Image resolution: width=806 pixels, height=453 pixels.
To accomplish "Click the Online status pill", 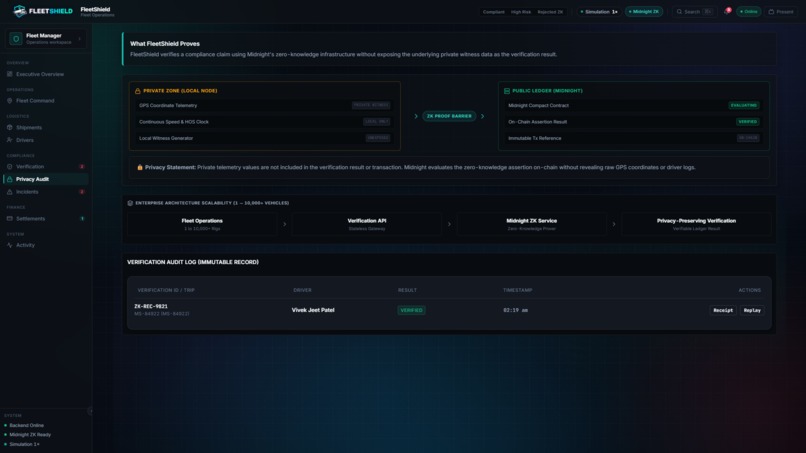I will (748, 11).
